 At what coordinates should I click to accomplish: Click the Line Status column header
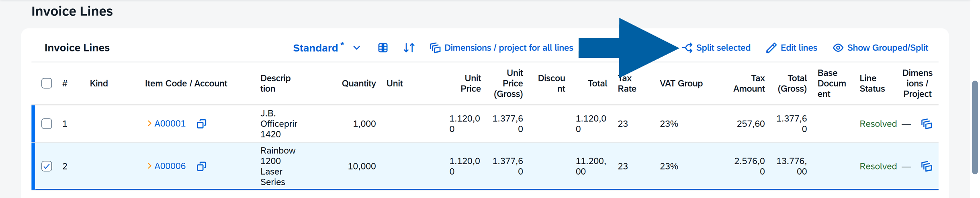(x=872, y=84)
